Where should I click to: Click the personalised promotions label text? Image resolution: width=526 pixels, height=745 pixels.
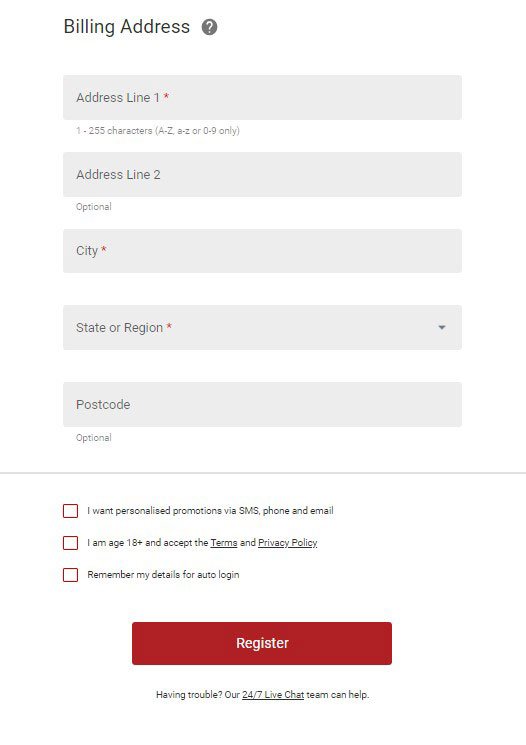coord(210,511)
